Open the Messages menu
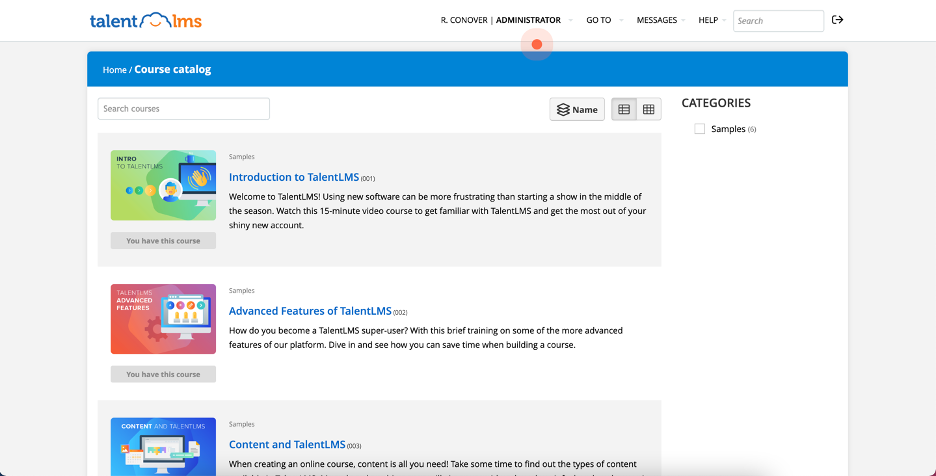The height and width of the screenshot is (476, 936). pyautogui.click(x=657, y=20)
